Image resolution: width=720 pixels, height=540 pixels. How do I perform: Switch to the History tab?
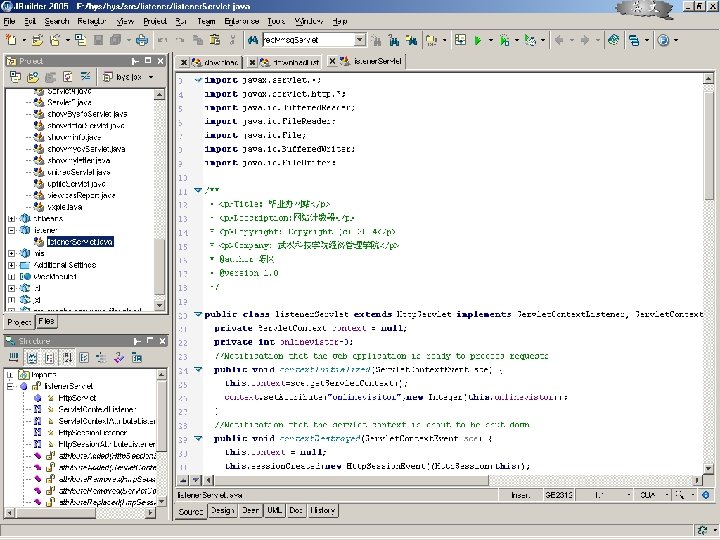(322, 510)
